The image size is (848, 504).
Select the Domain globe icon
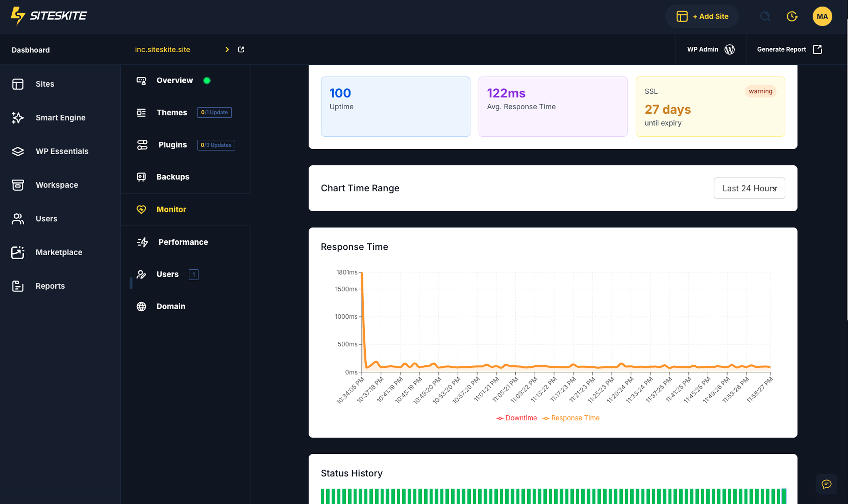point(141,306)
